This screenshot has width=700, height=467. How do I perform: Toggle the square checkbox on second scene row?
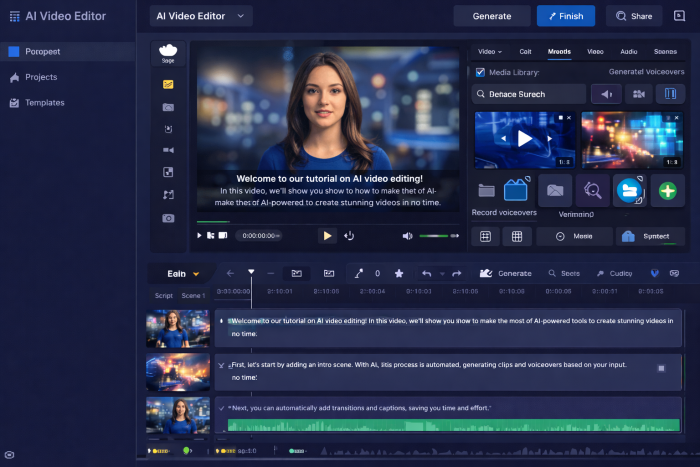click(x=661, y=368)
